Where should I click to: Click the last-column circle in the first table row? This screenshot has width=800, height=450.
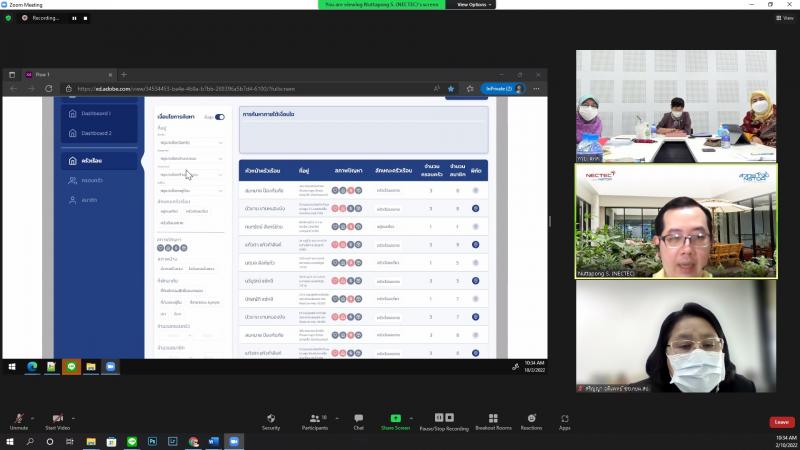476,190
